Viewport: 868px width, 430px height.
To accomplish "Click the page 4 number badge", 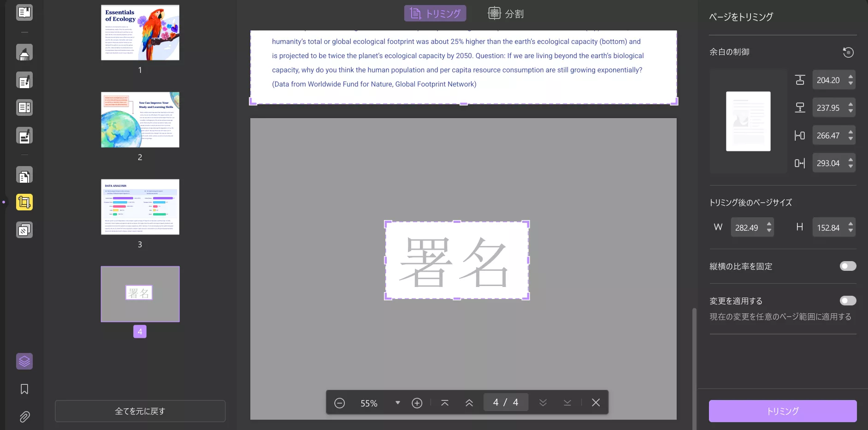I will pos(140,332).
